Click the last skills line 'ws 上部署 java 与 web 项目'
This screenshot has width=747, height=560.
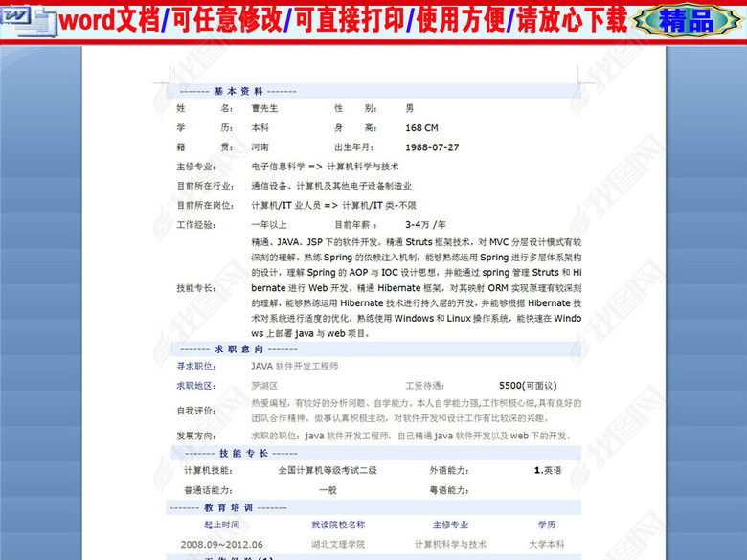click(x=310, y=334)
